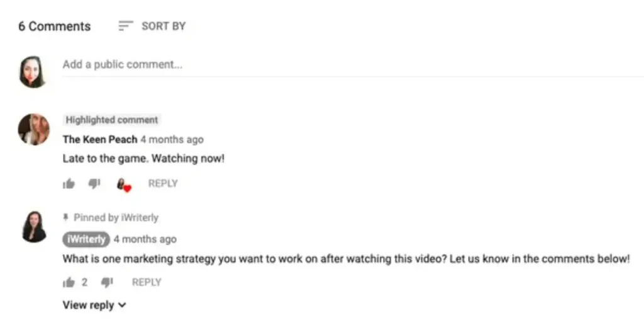Open the SORT BY dropdown

[152, 26]
